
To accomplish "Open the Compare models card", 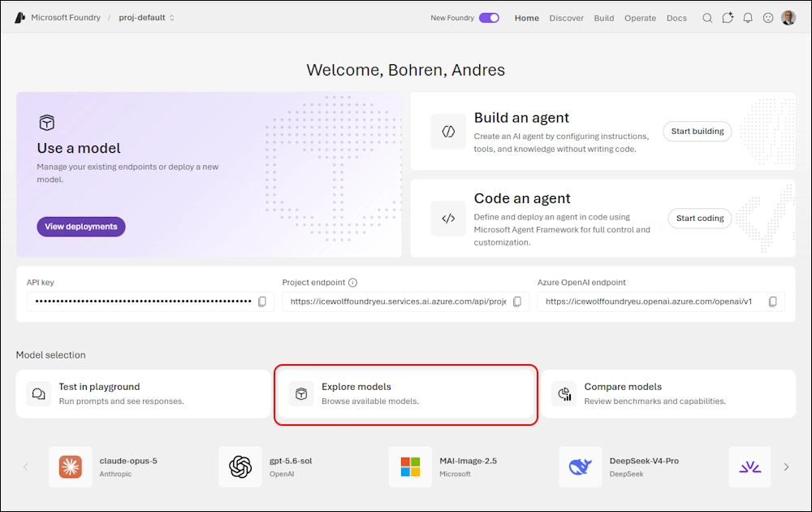I will 668,394.
